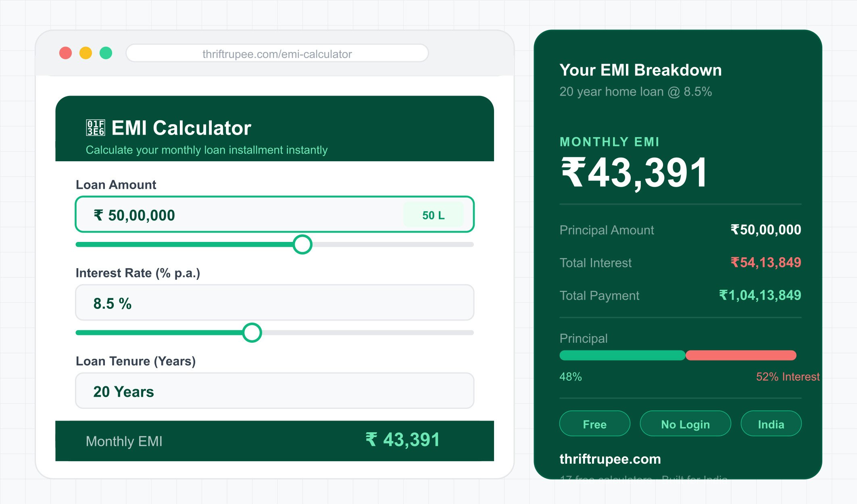Screen dimensions: 857x504
Task: Click the green browser window dot
Action: [105, 53]
